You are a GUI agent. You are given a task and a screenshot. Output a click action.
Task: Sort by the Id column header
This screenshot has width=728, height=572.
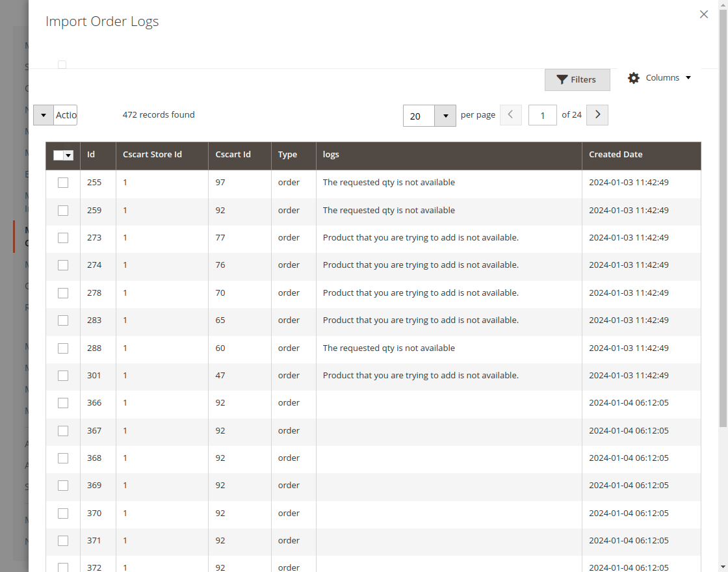(x=91, y=155)
